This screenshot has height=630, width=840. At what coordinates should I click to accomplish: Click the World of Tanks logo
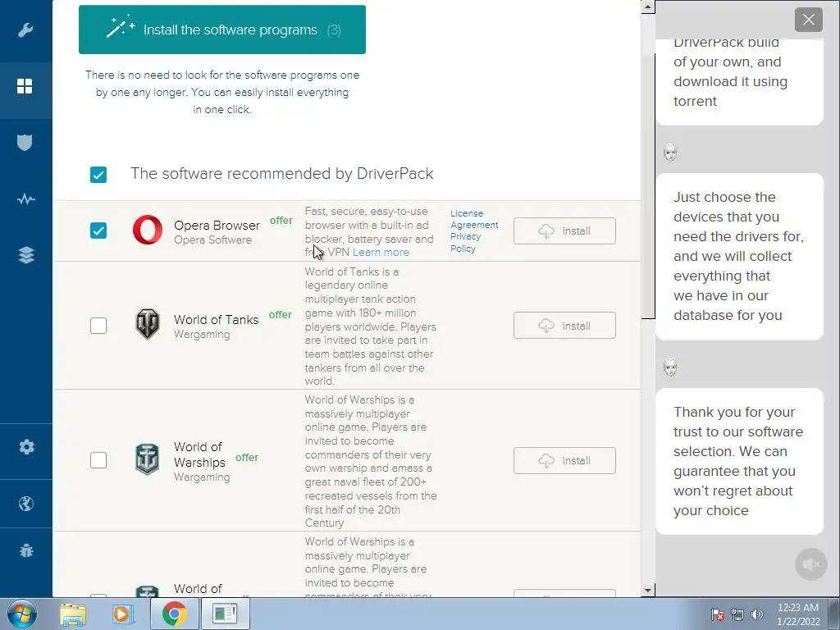coord(148,324)
